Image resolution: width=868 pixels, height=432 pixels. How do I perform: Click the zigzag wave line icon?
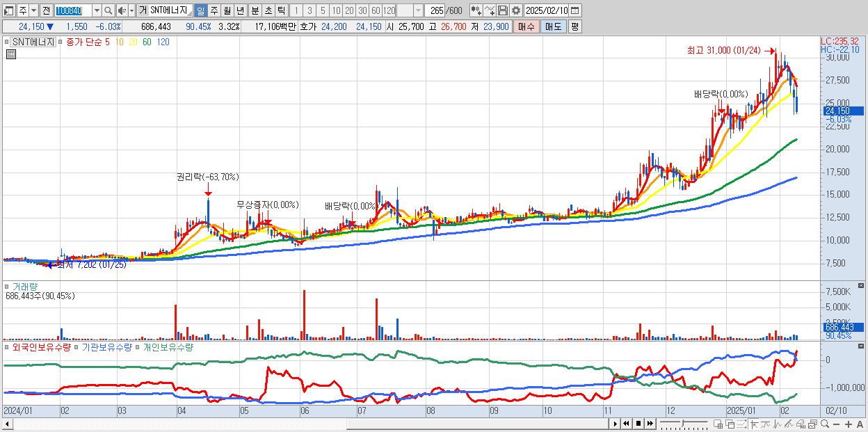pyautogui.click(x=778, y=424)
